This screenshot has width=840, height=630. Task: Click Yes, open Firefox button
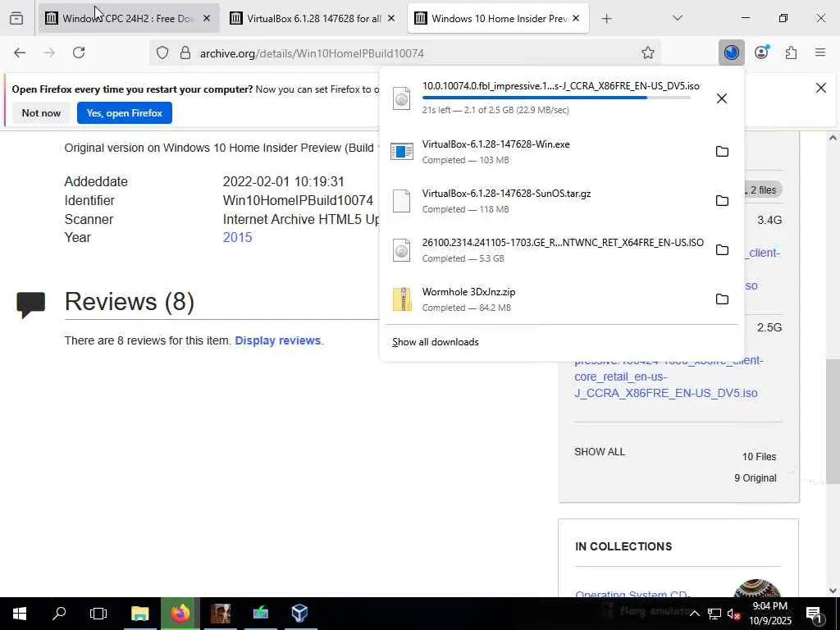(x=125, y=113)
